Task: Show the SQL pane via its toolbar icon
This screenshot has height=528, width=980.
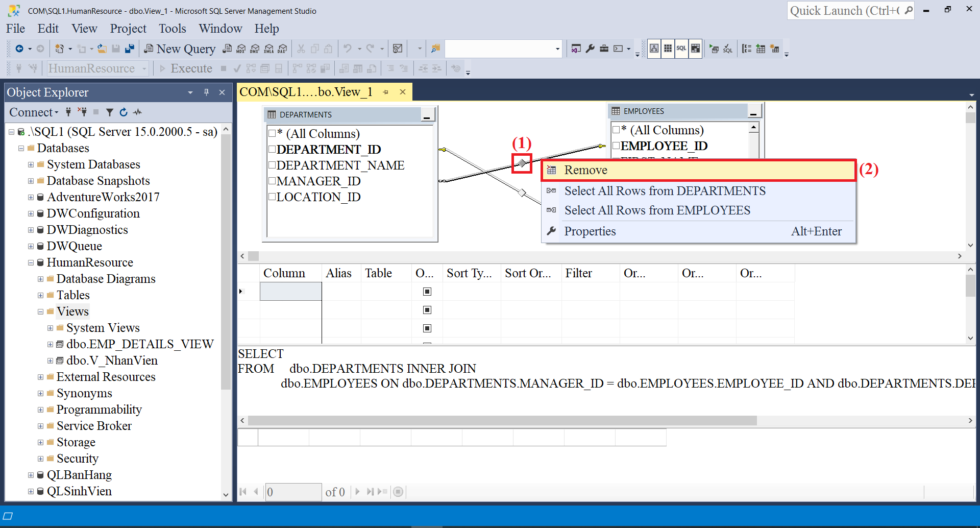Action: [681, 48]
